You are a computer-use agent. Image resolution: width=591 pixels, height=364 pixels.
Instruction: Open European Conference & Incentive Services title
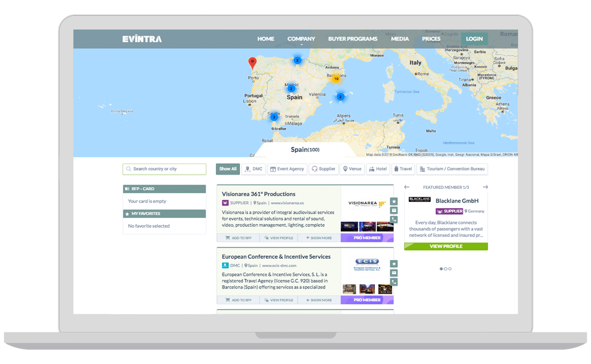coord(276,257)
